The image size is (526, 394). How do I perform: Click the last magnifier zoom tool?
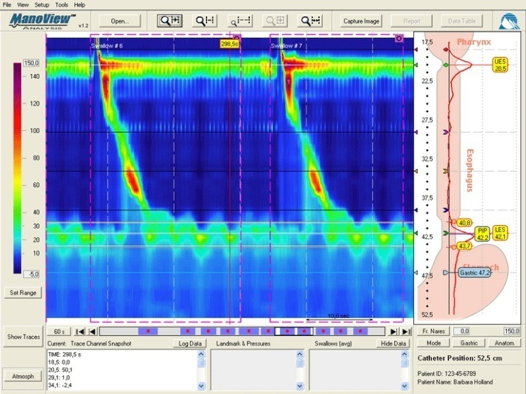pos(310,21)
